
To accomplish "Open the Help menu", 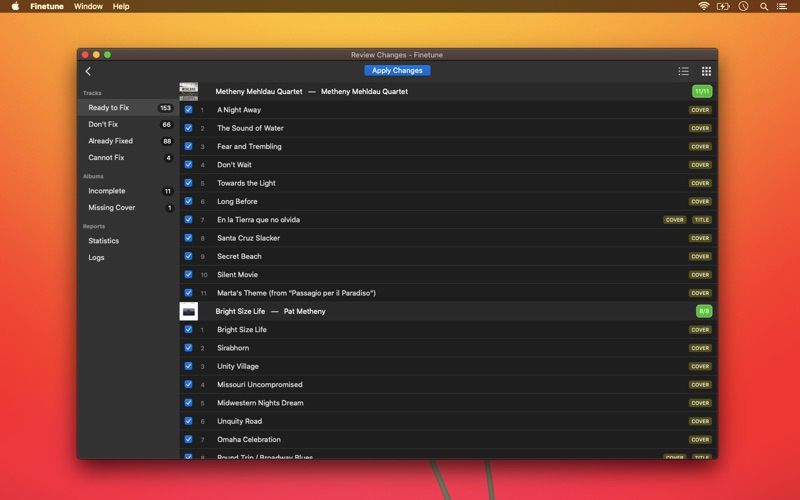I will pos(121,6).
